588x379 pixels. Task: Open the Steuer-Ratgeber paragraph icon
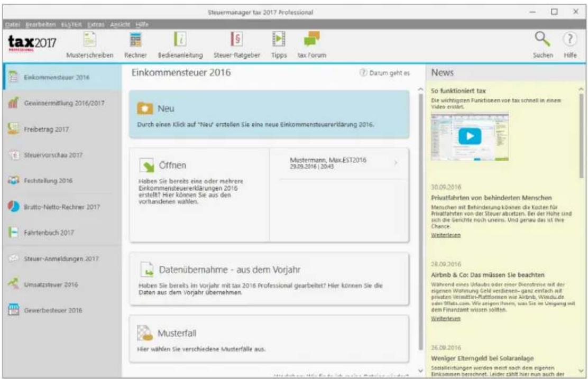tap(236, 39)
